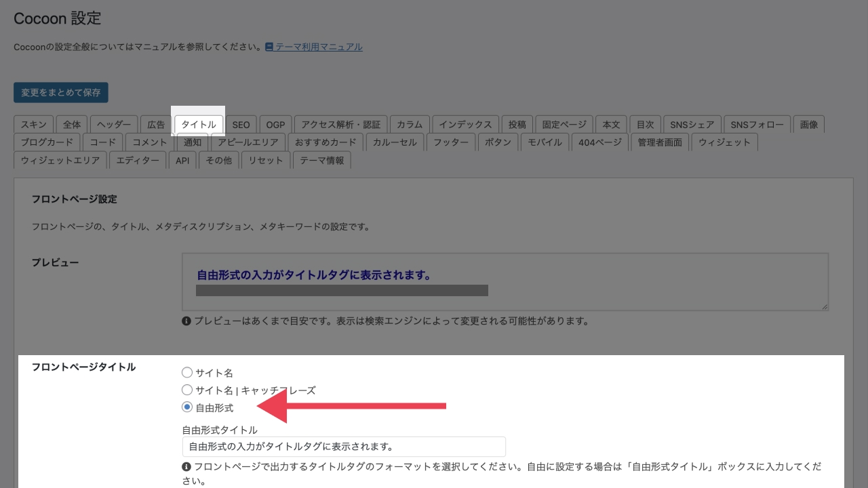The height and width of the screenshot is (488, 868).
Task: Click the フロントページ設定 section heading
Action: point(75,199)
